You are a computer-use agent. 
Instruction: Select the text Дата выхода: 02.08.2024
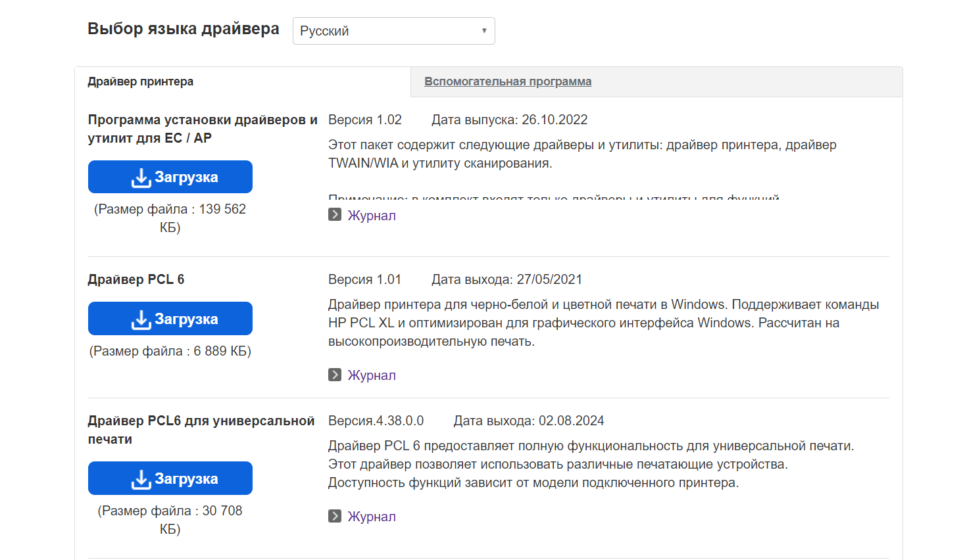pyautogui.click(x=529, y=421)
